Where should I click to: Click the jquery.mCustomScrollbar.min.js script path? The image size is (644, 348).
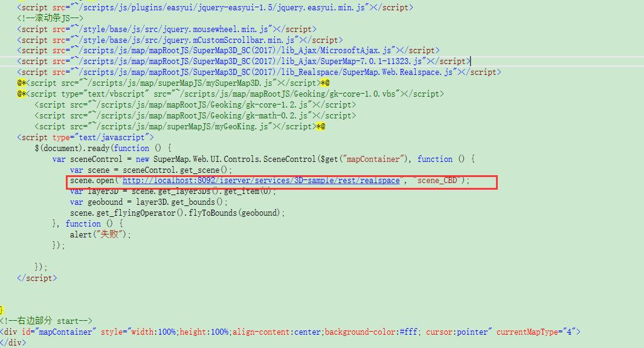coord(185,40)
